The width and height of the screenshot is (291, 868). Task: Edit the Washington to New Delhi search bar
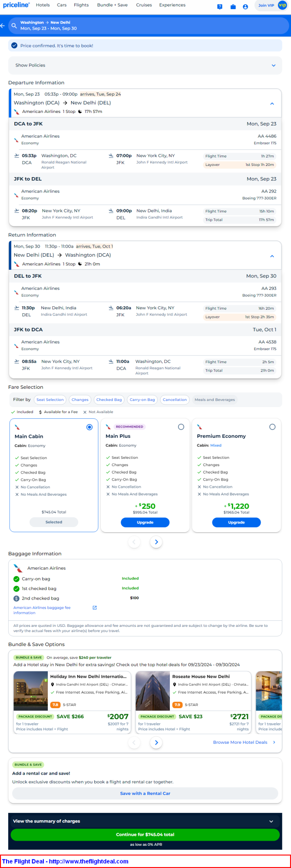(x=149, y=26)
